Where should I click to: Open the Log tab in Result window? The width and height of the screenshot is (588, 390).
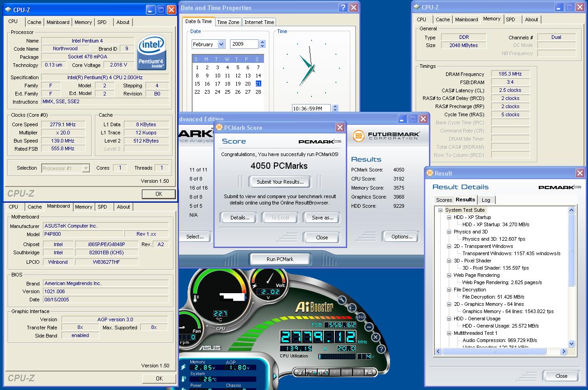tap(486, 200)
